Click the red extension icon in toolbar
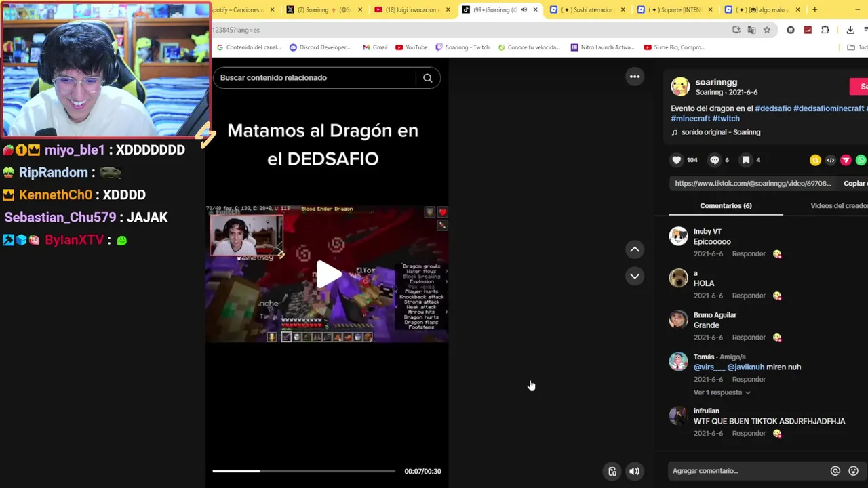The height and width of the screenshot is (488, 868). point(808,30)
